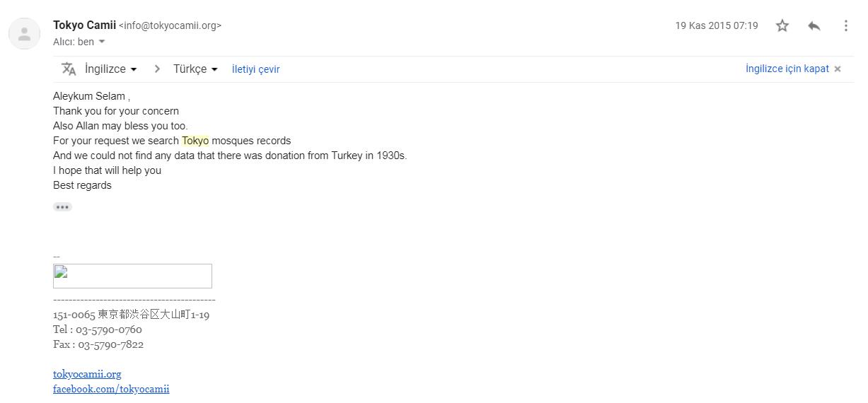868x403 pixels.
Task: Open the facebook.com/tokyocamii link
Action: coord(111,389)
